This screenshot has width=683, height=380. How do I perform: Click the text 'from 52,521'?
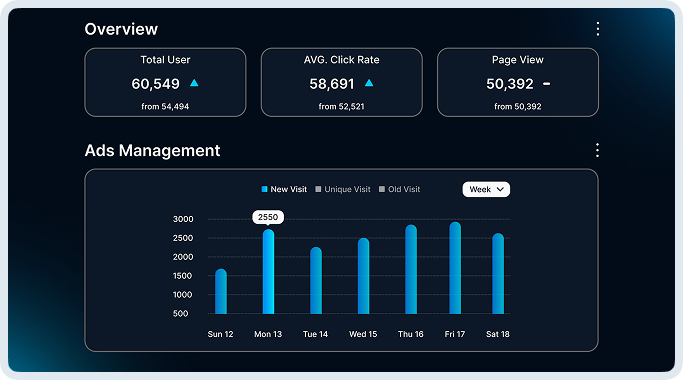[x=341, y=106]
